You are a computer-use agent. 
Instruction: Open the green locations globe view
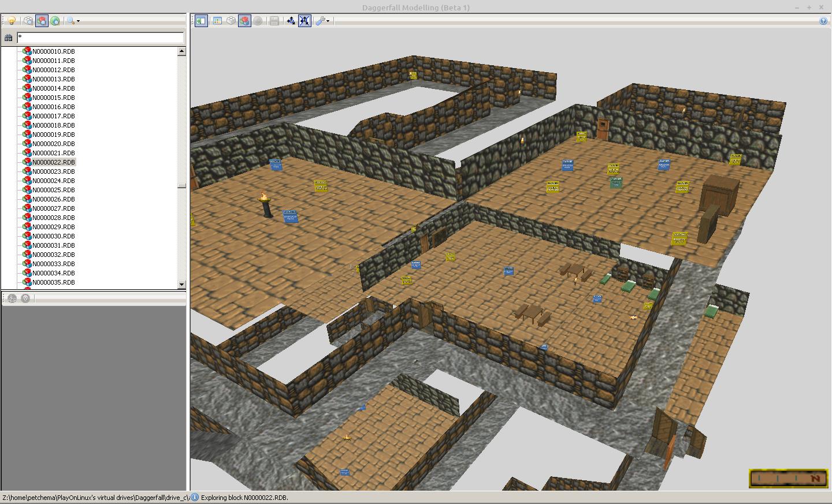pyautogui.click(x=55, y=21)
